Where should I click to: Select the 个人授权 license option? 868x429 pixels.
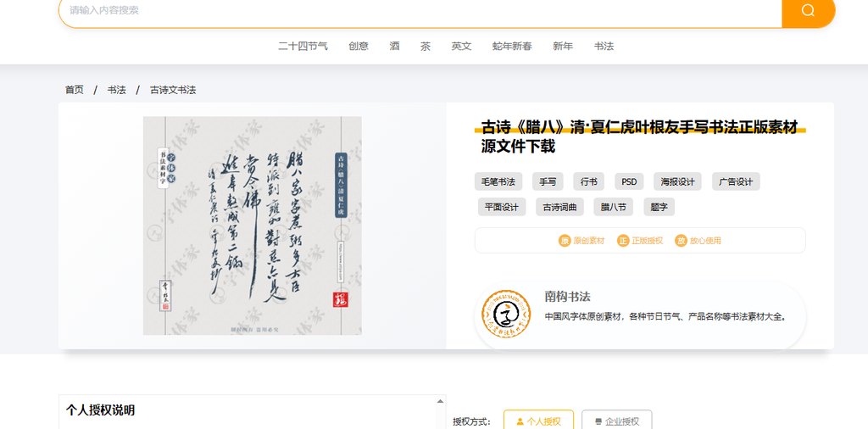pyautogui.click(x=538, y=421)
